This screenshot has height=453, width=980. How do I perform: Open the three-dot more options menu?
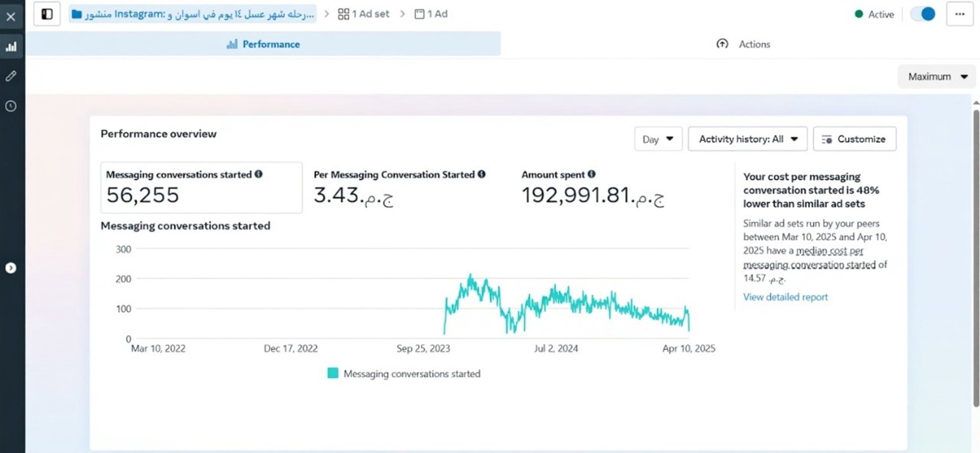[960, 14]
